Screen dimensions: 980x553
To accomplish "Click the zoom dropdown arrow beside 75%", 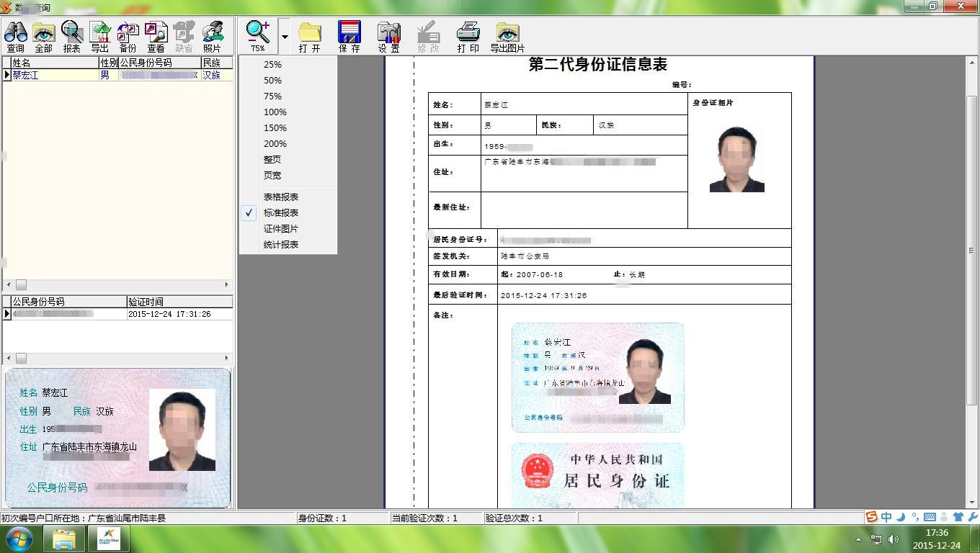I will [x=285, y=37].
